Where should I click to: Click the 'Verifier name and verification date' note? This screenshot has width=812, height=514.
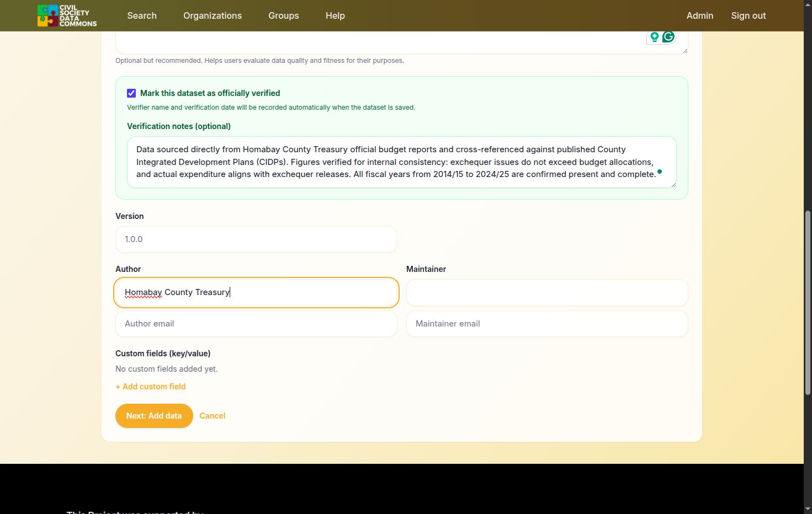tap(271, 108)
